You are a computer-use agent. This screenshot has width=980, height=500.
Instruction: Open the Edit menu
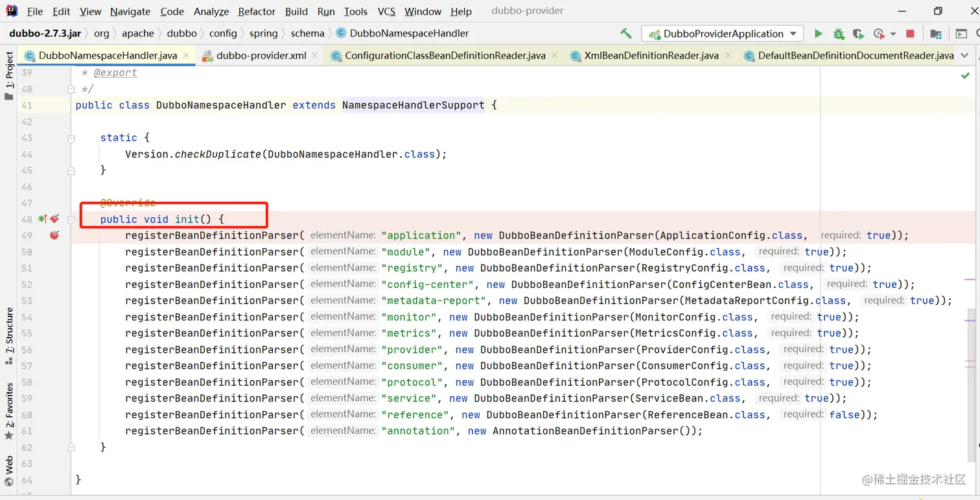coord(62,11)
